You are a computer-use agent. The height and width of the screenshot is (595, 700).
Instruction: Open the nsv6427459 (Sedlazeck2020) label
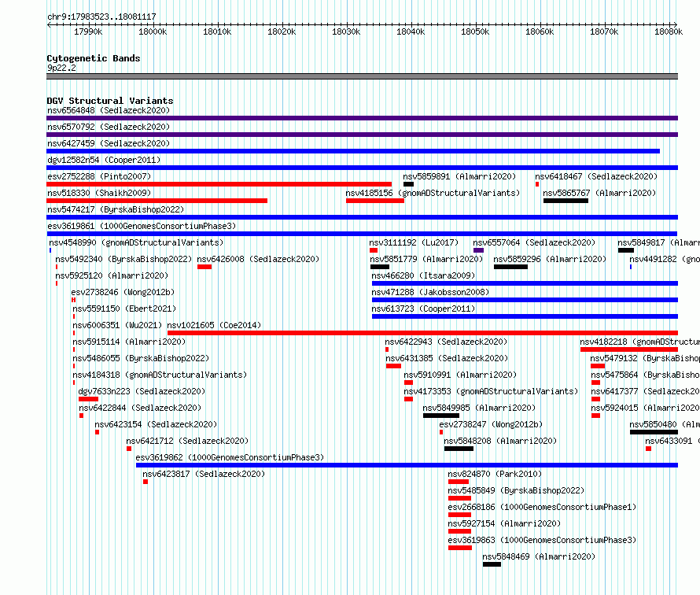tap(109, 143)
